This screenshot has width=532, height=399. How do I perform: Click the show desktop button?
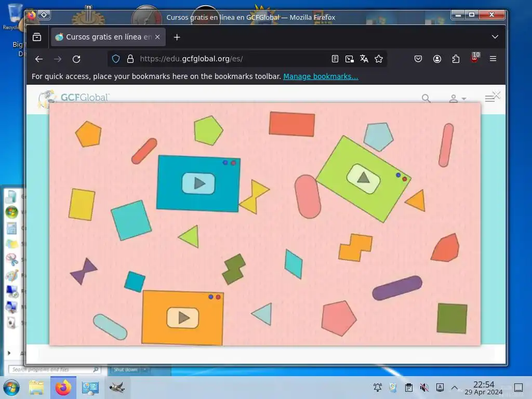tap(518, 387)
